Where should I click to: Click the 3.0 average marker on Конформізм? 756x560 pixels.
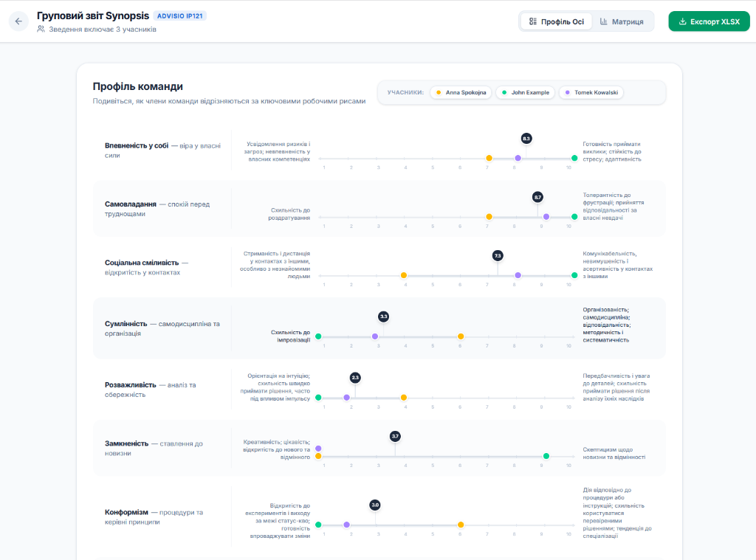[375, 505]
